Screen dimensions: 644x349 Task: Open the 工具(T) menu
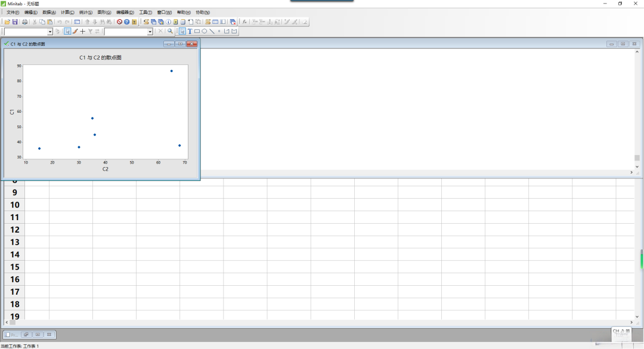[x=145, y=13]
